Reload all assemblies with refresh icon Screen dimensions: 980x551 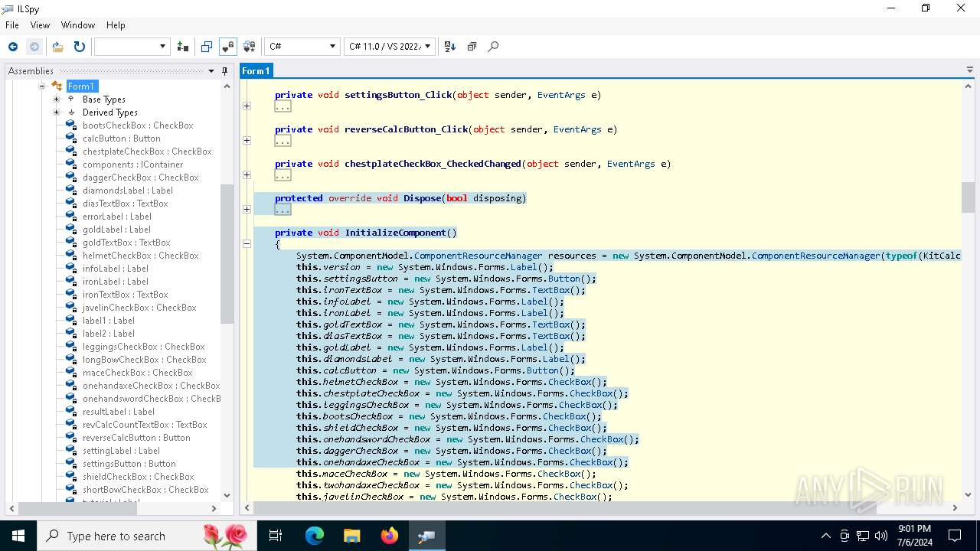[x=79, y=47]
